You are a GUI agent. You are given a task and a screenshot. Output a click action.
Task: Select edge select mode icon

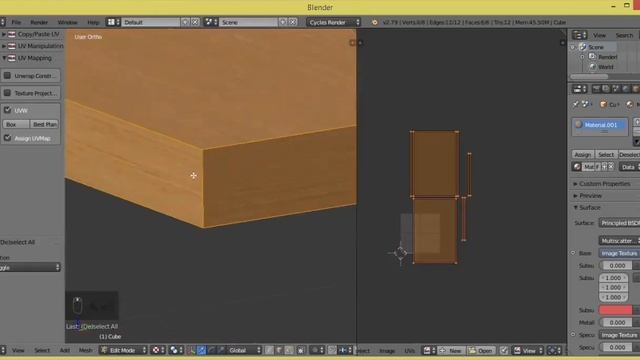click(x=280, y=350)
